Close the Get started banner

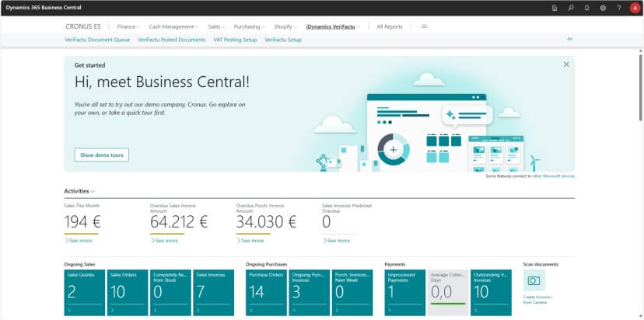coord(566,64)
